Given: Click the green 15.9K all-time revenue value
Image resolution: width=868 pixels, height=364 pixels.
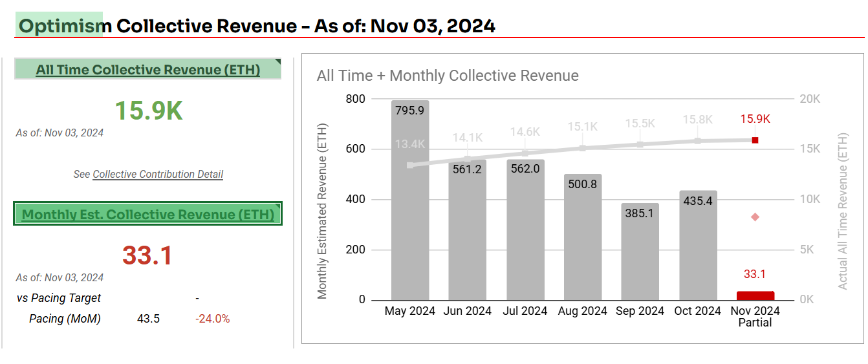Looking at the screenshot, I should pyautogui.click(x=149, y=111).
